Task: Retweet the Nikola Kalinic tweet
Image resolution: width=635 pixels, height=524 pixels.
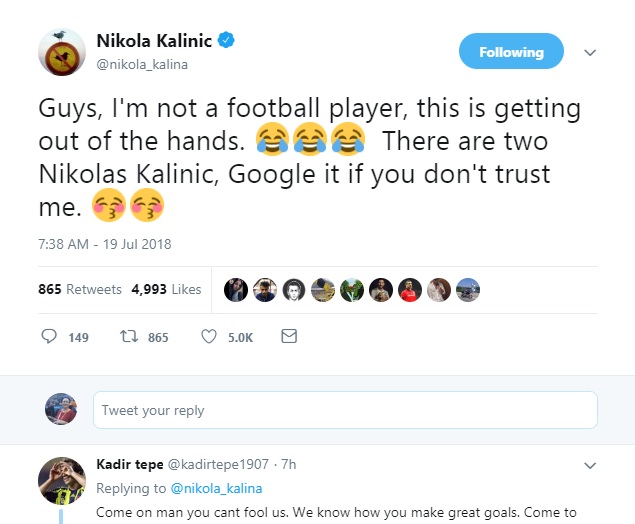Action: (x=129, y=337)
